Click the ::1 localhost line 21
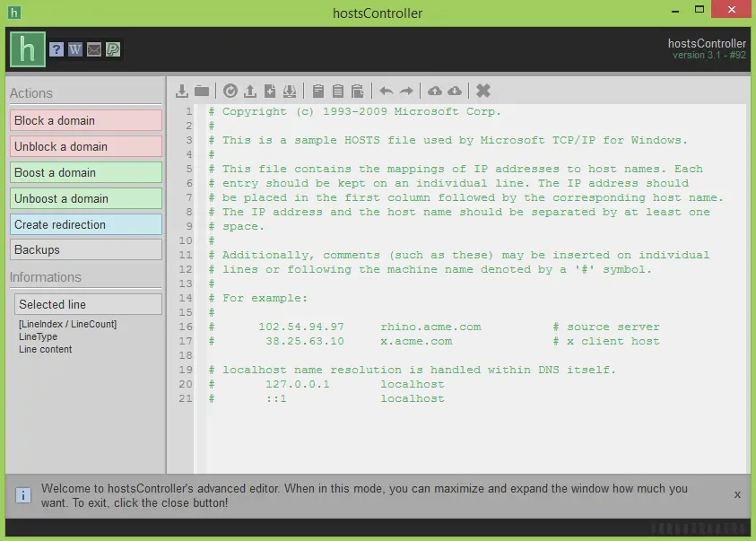Image resolution: width=756 pixels, height=541 pixels. click(326, 398)
